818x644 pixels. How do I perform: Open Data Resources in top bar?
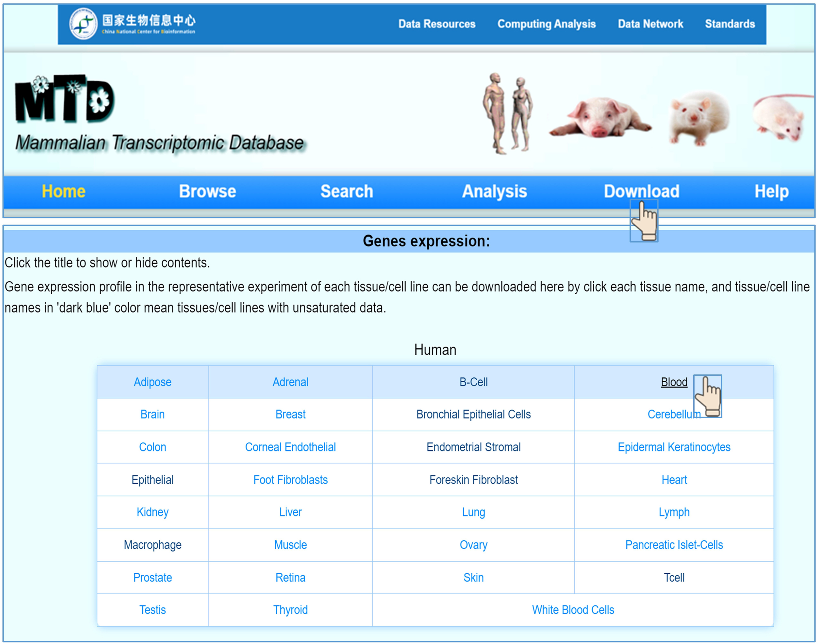[436, 24]
